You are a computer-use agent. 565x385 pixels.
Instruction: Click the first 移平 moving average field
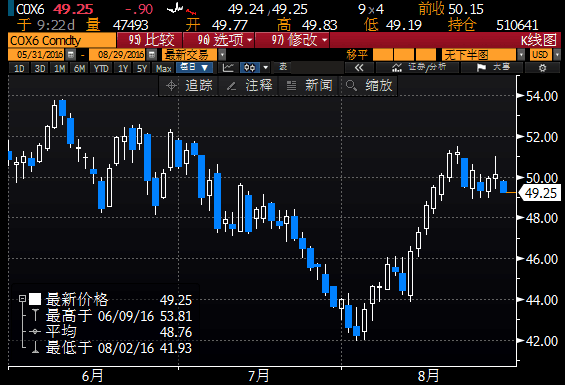[x=383, y=55]
